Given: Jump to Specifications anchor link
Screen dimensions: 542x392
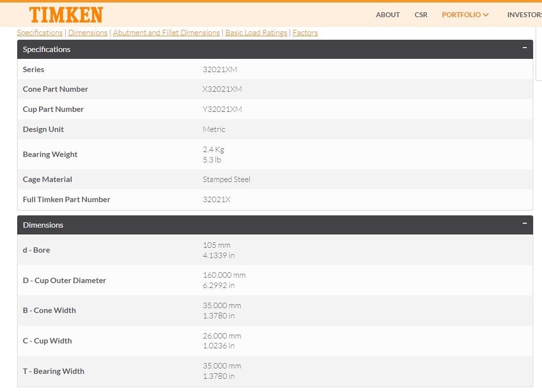Looking at the screenshot, I should (x=40, y=32).
